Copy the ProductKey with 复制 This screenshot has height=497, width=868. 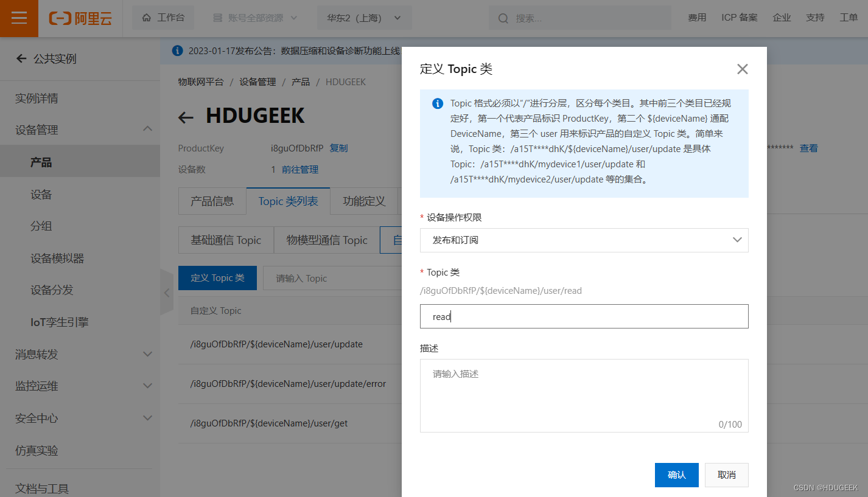click(338, 148)
